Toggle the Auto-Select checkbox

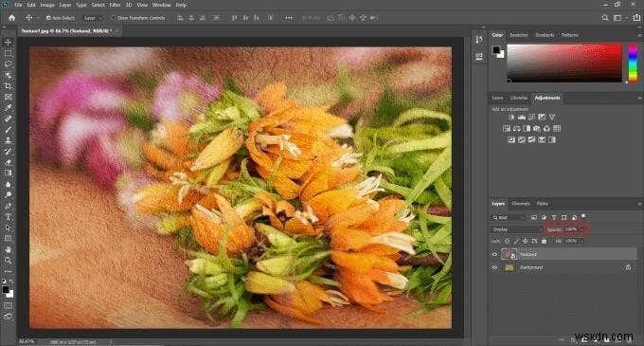pos(48,18)
